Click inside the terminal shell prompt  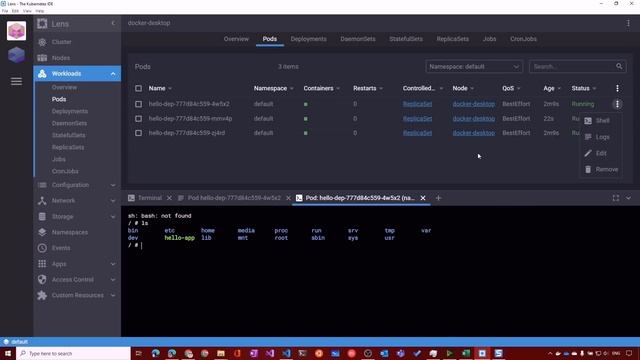(141, 246)
